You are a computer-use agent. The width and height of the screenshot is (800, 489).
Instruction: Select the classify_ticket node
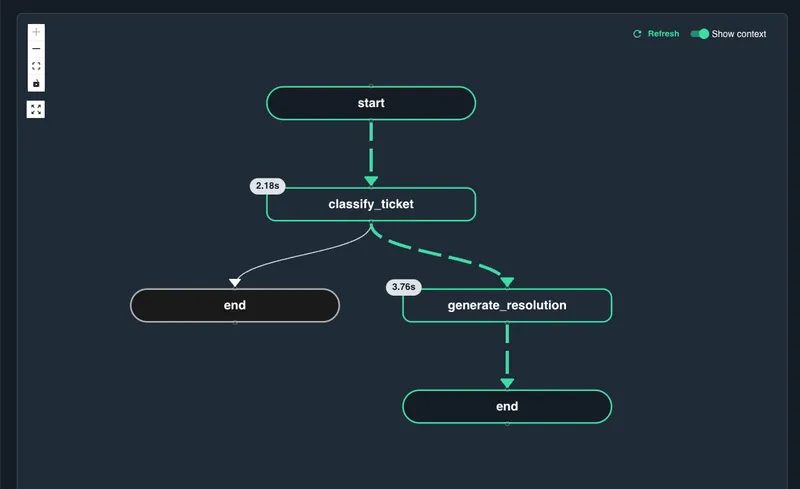tap(371, 204)
